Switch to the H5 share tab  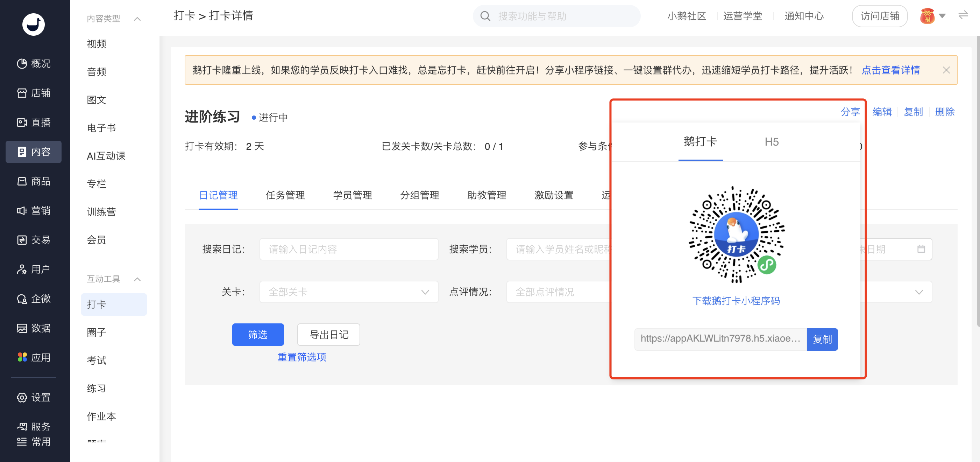point(771,142)
